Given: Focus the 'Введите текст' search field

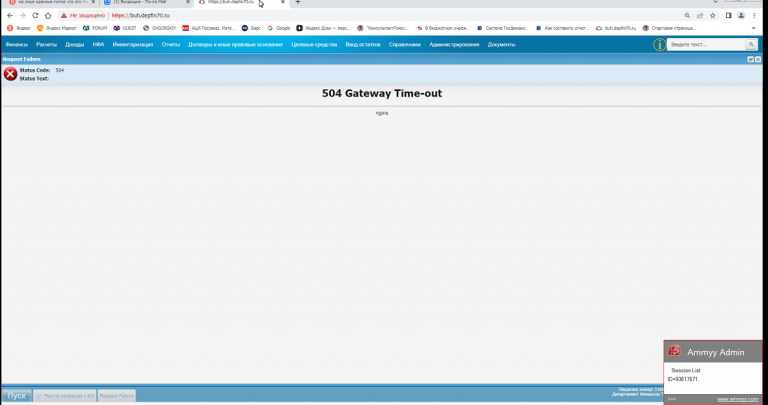Looking at the screenshot, I should click(706, 45).
